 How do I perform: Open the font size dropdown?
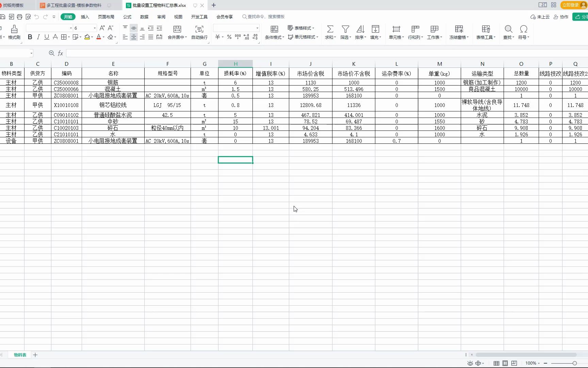[x=95, y=28]
